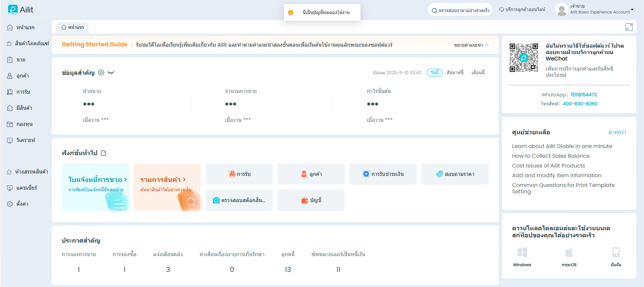Click the มากกว่า link in help center

tap(617, 132)
